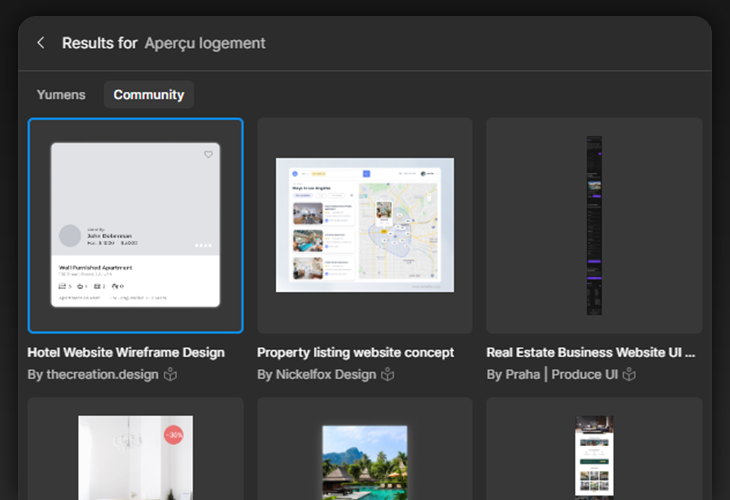This screenshot has height=500, width=730.
Task: Go back using the left chevron arrow
Action: (41, 43)
